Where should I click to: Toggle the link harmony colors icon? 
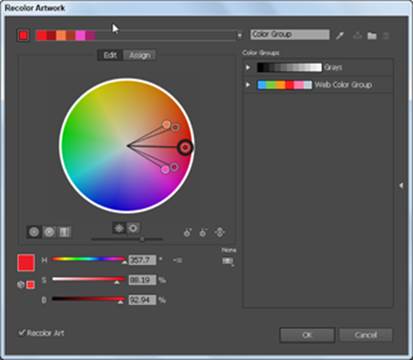[220, 232]
